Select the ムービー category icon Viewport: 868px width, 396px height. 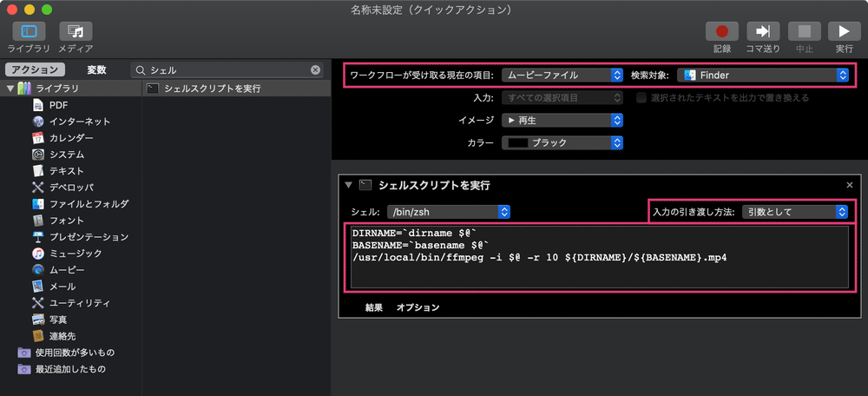37,270
